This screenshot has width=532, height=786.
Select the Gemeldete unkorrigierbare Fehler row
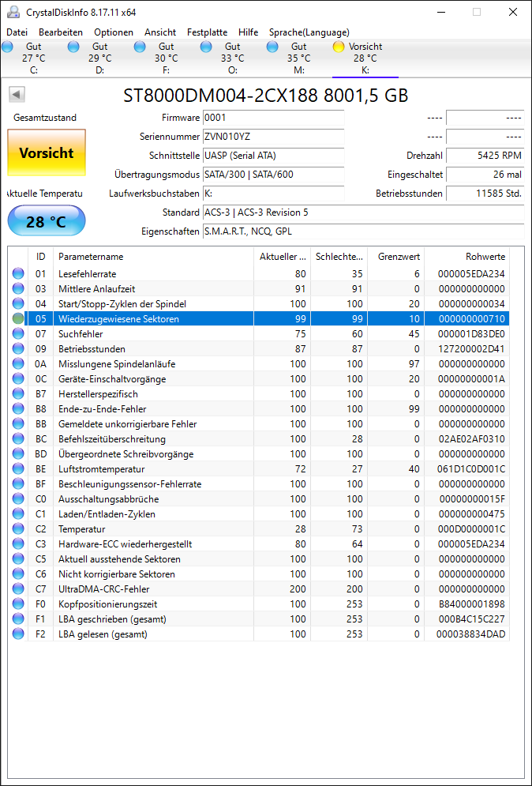[x=260, y=423]
